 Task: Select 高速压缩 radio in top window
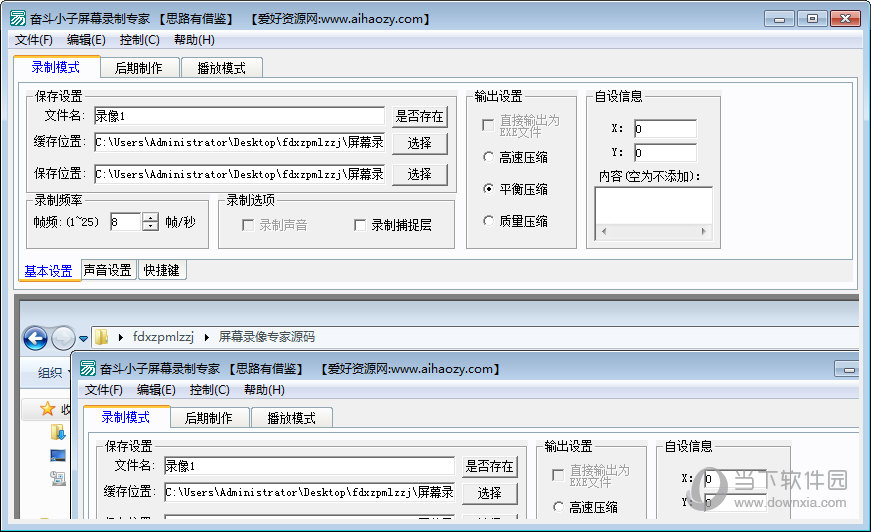click(x=488, y=157)
